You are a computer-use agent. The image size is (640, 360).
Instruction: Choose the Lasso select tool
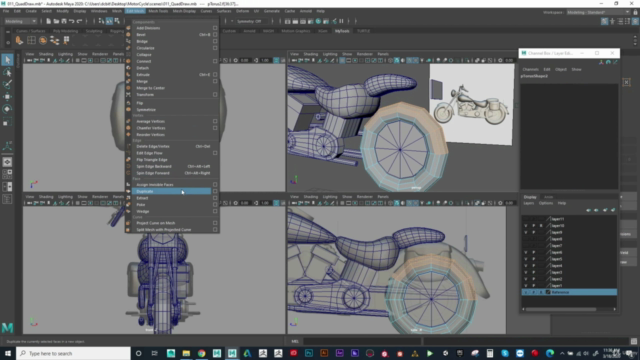pos(7,72)
